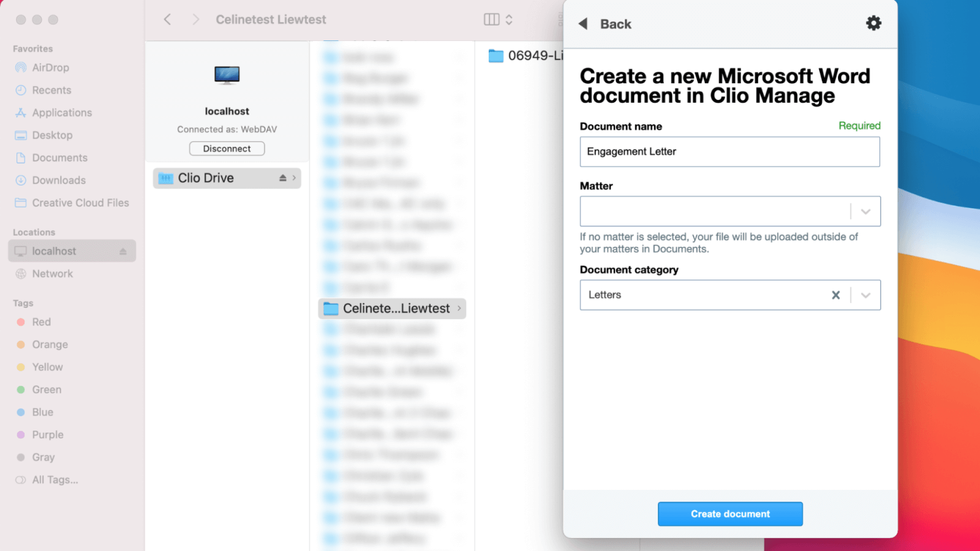Screen dimensions: 980x551
Task: Click the Tags section heading
Action: 23,304
